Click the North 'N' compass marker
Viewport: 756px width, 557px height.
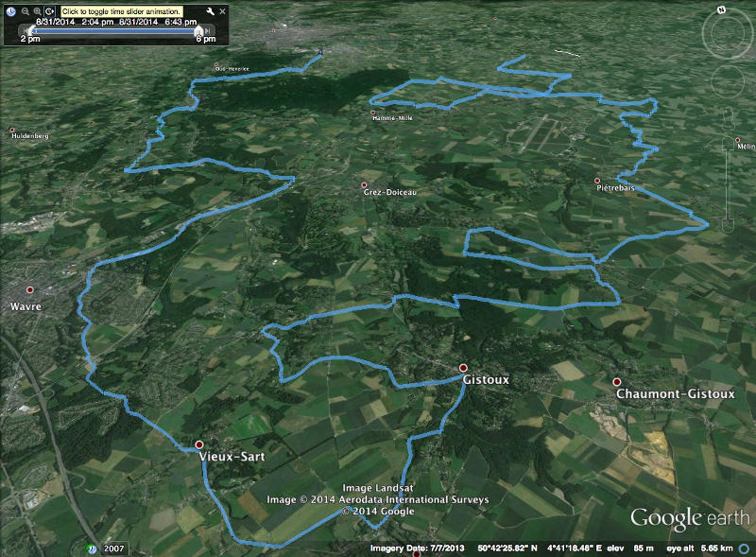coord(720,9)
